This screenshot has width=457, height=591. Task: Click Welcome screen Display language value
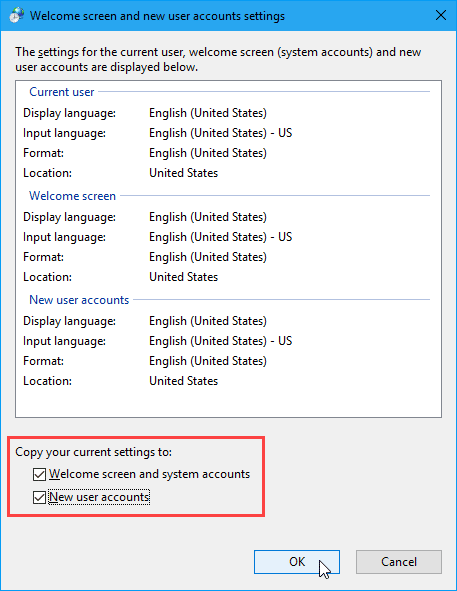pos(208,217)
